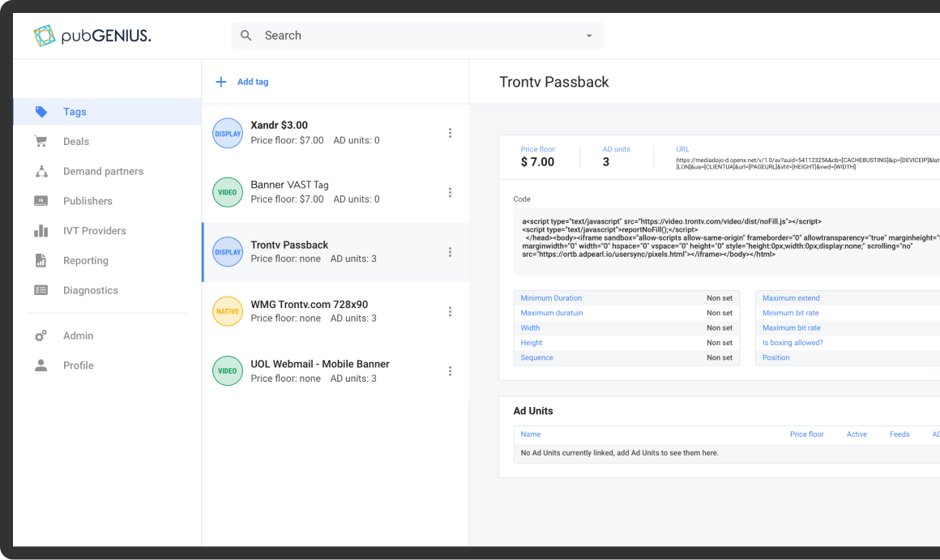940x560 pixels.
Task: Select the Xandr $3.00 tag
Action: click(x=335, y=133)
